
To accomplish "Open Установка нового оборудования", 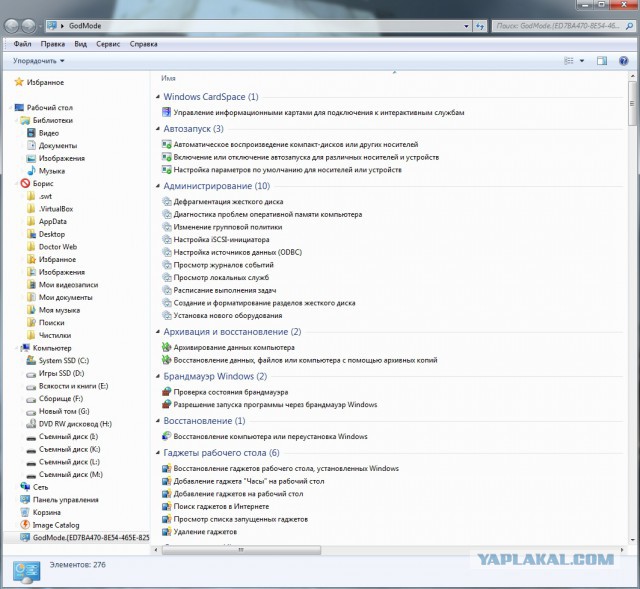I will pos(228,315).
